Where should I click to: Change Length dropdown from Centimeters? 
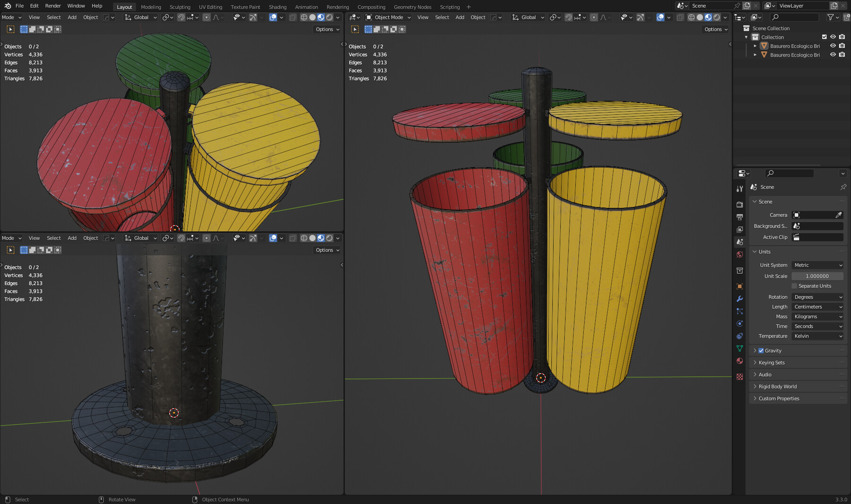click(x=817, y=306)
